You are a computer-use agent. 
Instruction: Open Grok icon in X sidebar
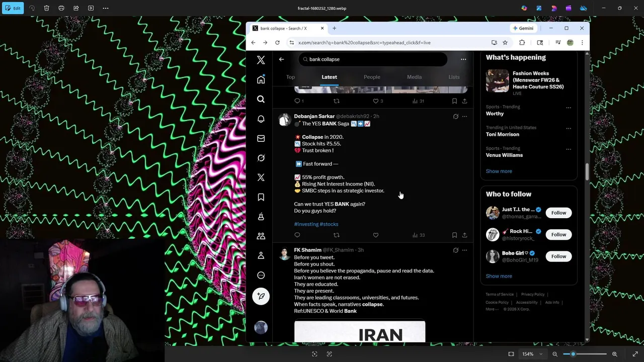pyautogui.click(x=261, y=158)
